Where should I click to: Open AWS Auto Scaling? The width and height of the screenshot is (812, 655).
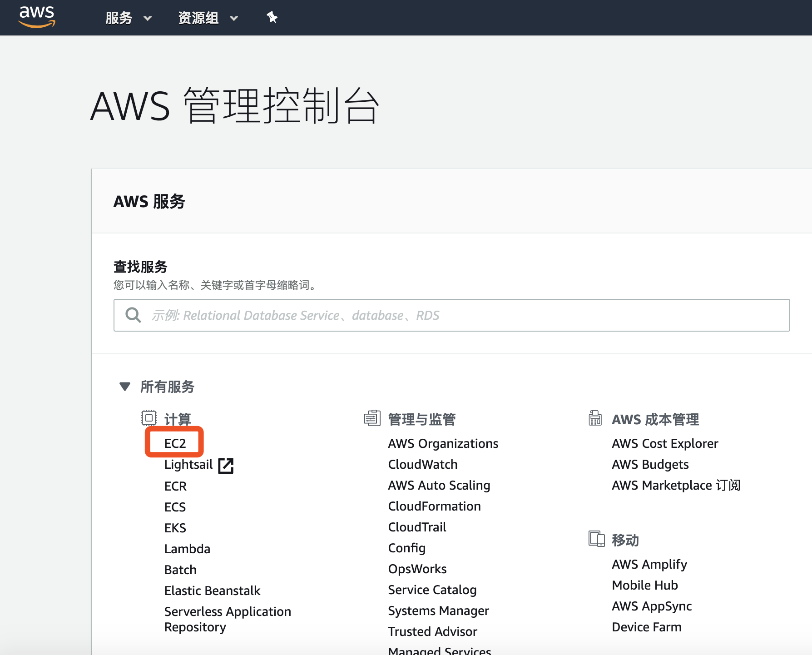439,485
